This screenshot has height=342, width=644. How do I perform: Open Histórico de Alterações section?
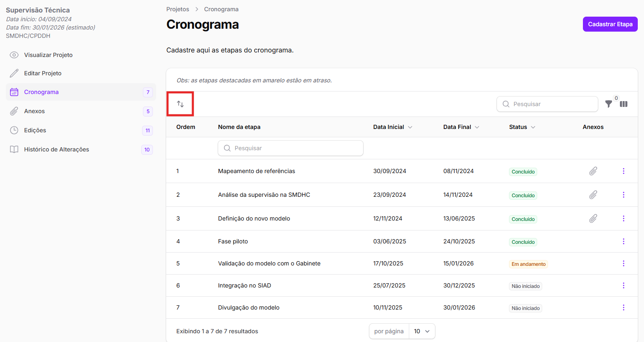[x=57, y=149]
